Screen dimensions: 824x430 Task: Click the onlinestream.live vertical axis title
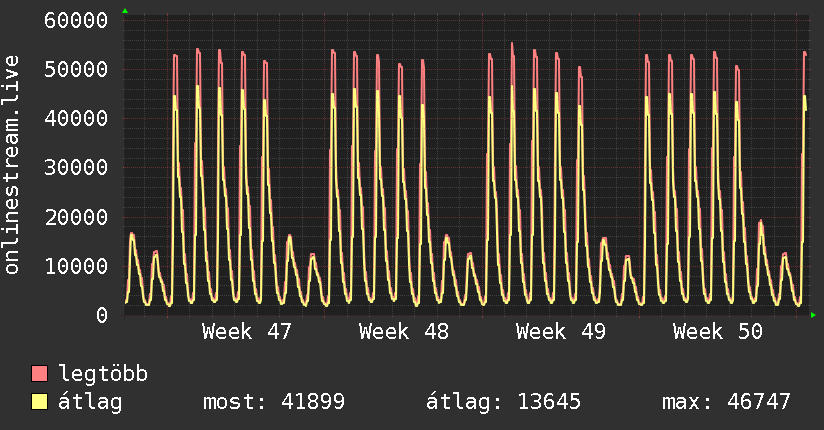[12, 165]
